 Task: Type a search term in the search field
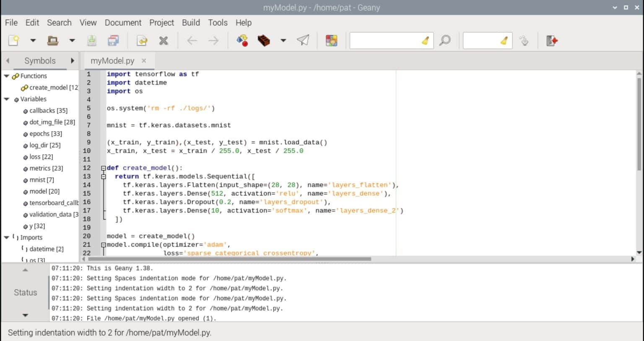tap(390, 40)
